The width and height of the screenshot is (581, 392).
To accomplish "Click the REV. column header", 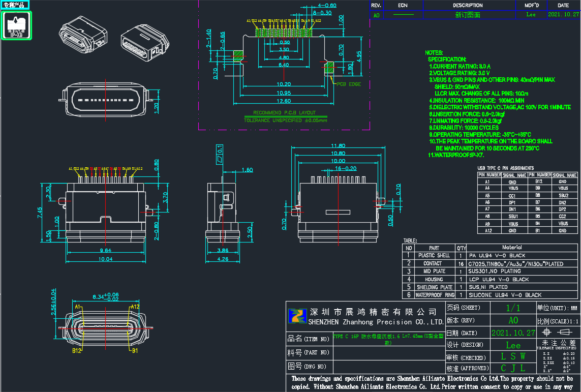I will click(x=376, y=5).
